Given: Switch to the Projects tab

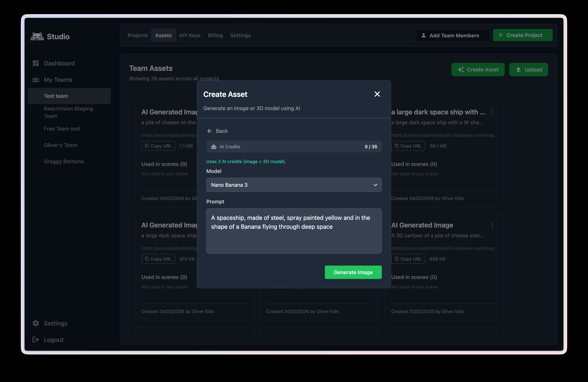Looking at the screenshot, I should click(x=137, y=35).
